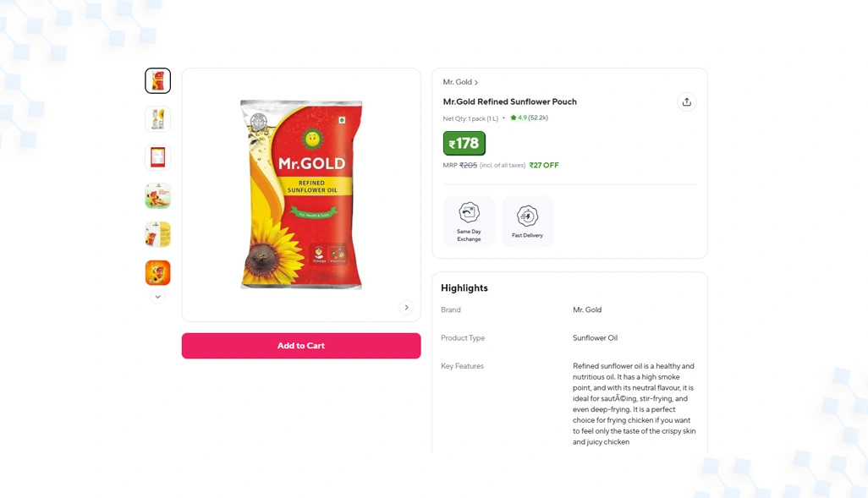Click the green ₹178 price badge

pos(464,144)
